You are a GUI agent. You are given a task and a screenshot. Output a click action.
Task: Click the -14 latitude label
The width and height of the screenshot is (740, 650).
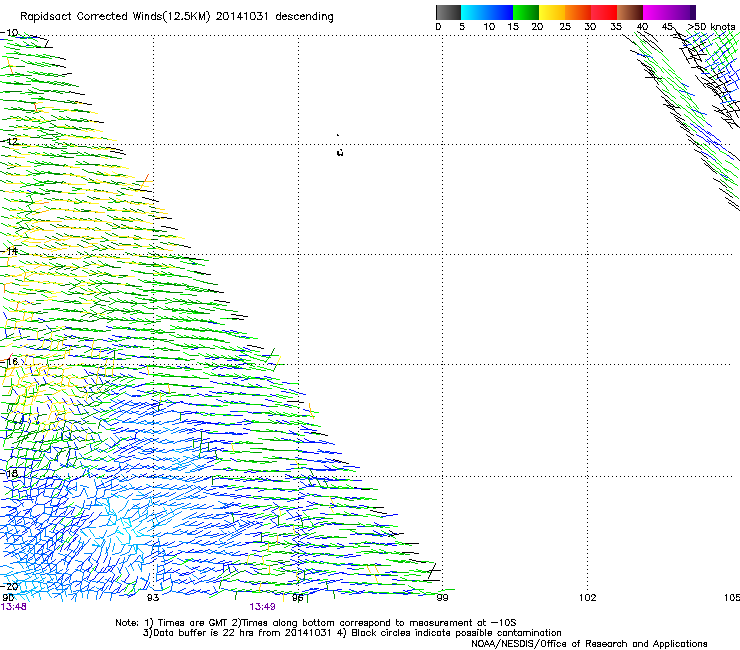(x=9, y=251)
